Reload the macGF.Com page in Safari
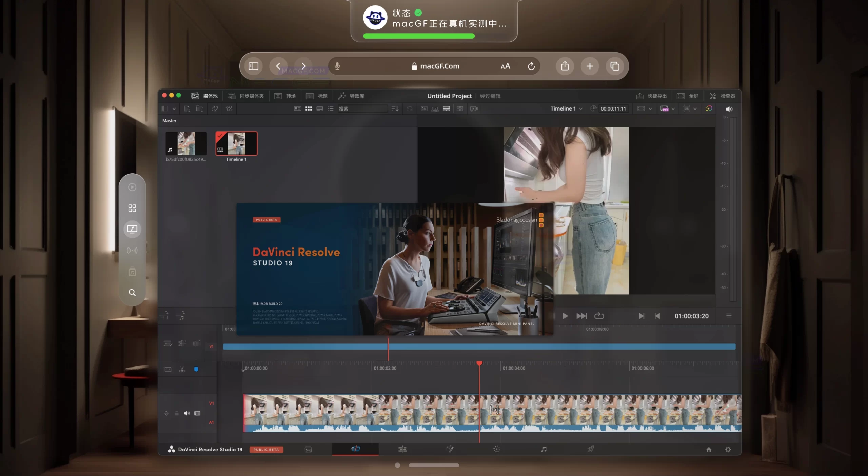The width and height of the screenshot is (868, 476). pos(531,66)
